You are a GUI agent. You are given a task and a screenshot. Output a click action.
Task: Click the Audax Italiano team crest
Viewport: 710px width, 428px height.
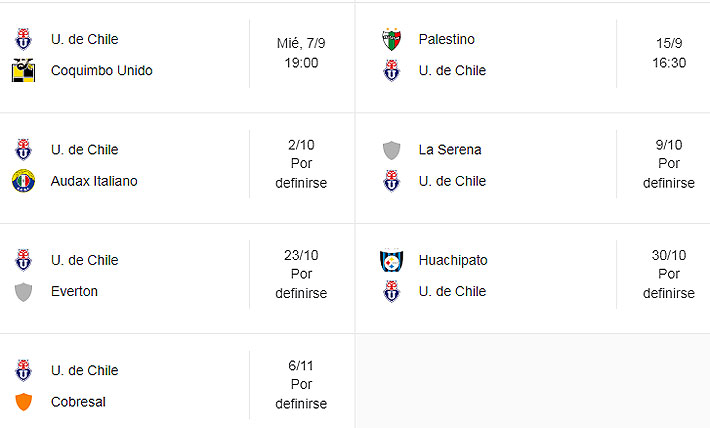click(23, 181)
